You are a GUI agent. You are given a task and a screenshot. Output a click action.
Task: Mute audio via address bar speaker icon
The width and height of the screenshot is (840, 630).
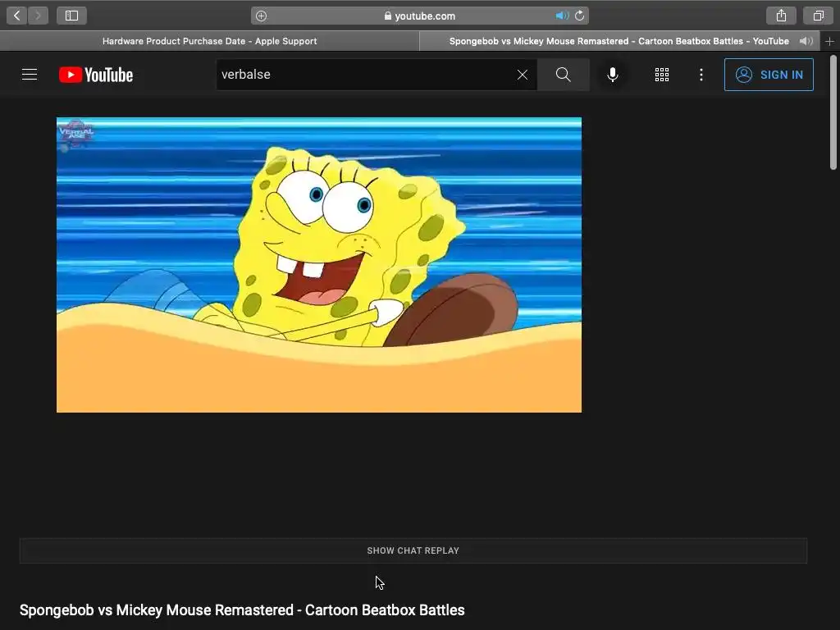561,16
